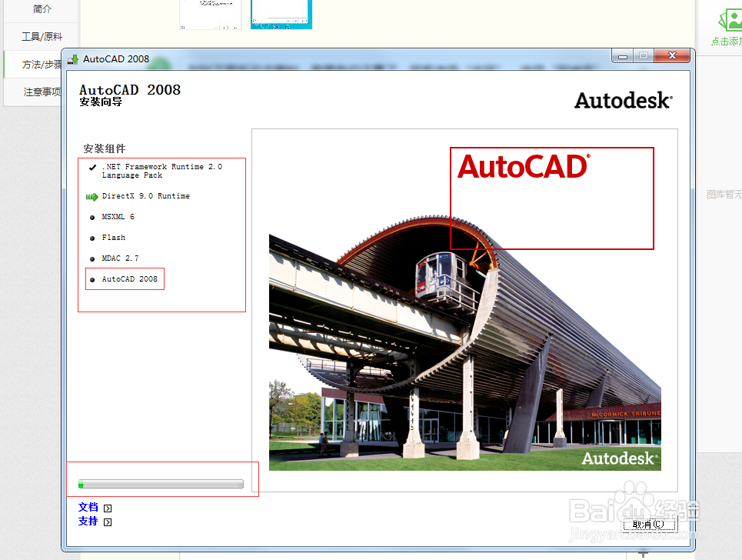Click the green arrow beside DirectX 9.0 Runtime

(x=92, y=197)
